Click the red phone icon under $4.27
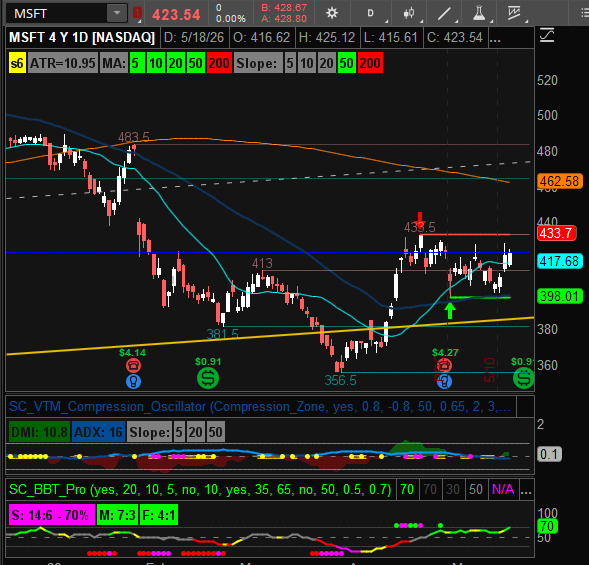This screenshot has width=589, height=565. [444, 365]
